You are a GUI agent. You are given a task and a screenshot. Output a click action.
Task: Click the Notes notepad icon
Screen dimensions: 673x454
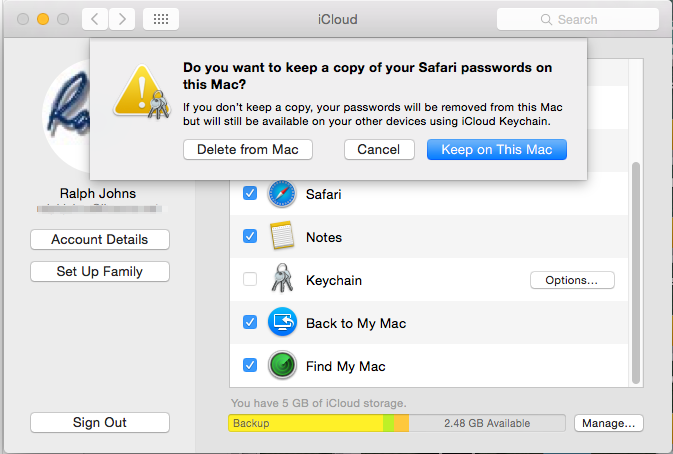point(282,237)
